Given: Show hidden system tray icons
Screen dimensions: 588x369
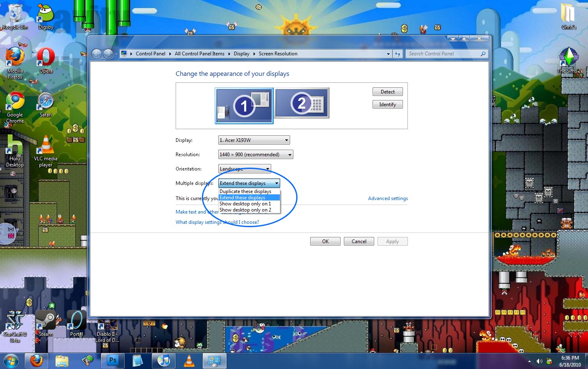Looking at the screenshot, I should tap(529, 361).
